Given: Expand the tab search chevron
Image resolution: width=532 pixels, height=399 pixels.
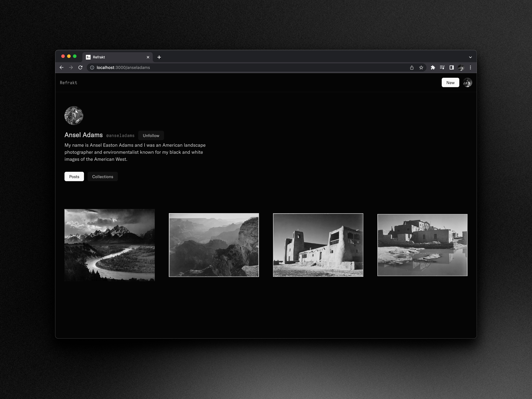Looking at the screenshot, I should pyautogui.click(x=470, y=57).
